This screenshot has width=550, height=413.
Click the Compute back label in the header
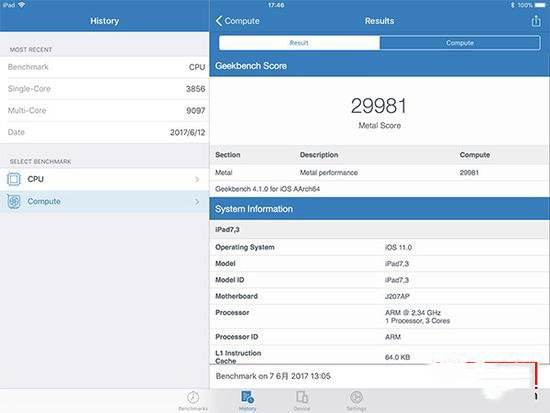pyautogui.click(x=242, y=21)
